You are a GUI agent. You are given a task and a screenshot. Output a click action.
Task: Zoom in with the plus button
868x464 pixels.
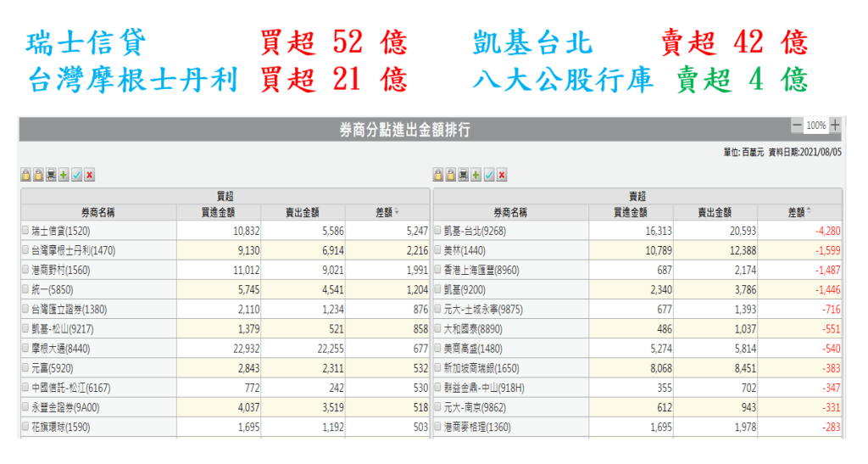[x=836, y=126]
